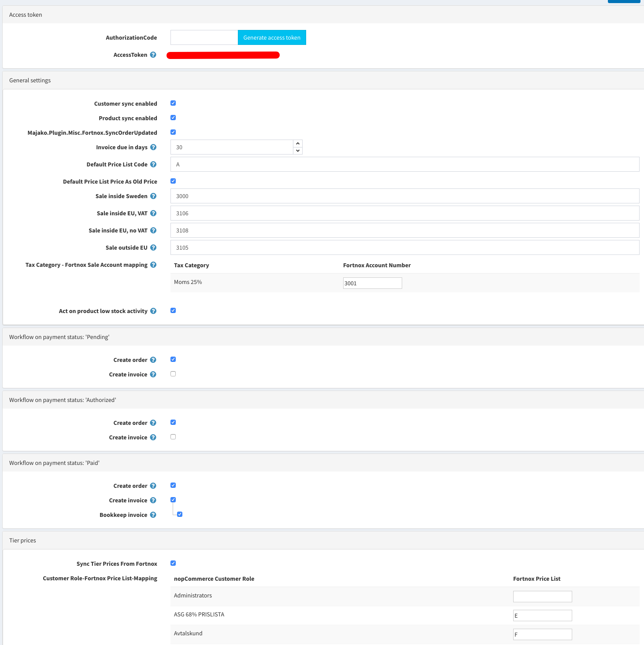Screen dimensions: 644x645
Task: Edit the Default Price List Code field
Action: (x=405, y=164)
